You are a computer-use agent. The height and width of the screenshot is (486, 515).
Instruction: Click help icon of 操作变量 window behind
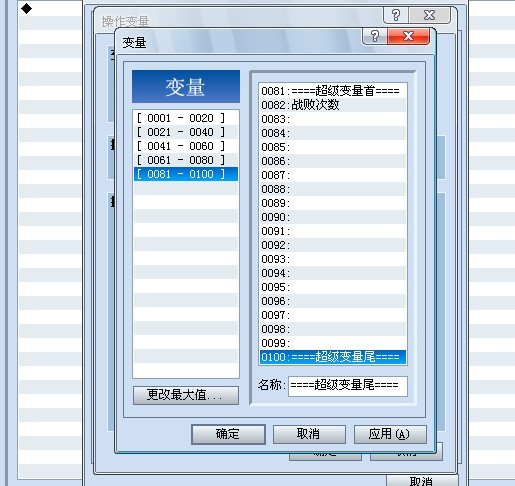click(396, 15)
